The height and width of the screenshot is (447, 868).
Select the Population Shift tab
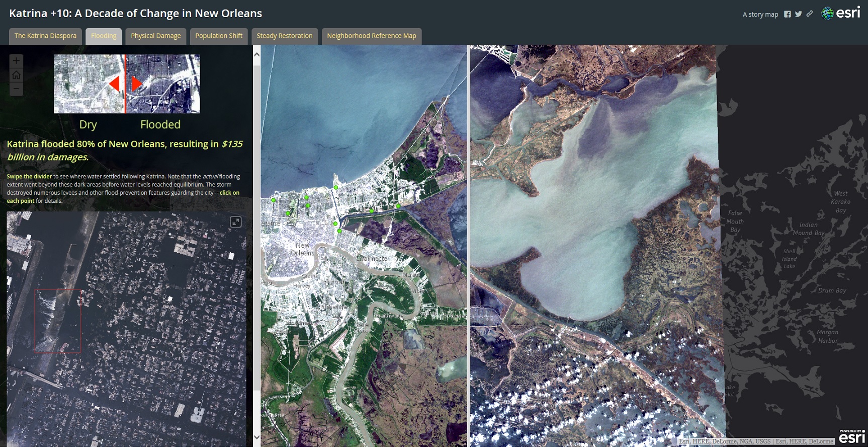point(219,36)
